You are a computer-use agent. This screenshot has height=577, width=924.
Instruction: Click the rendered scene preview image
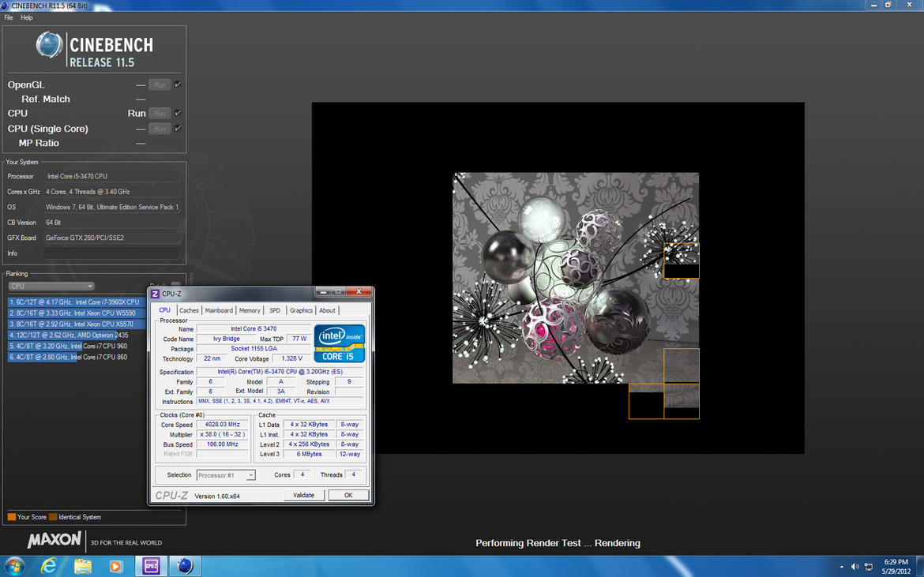(576, 278)
